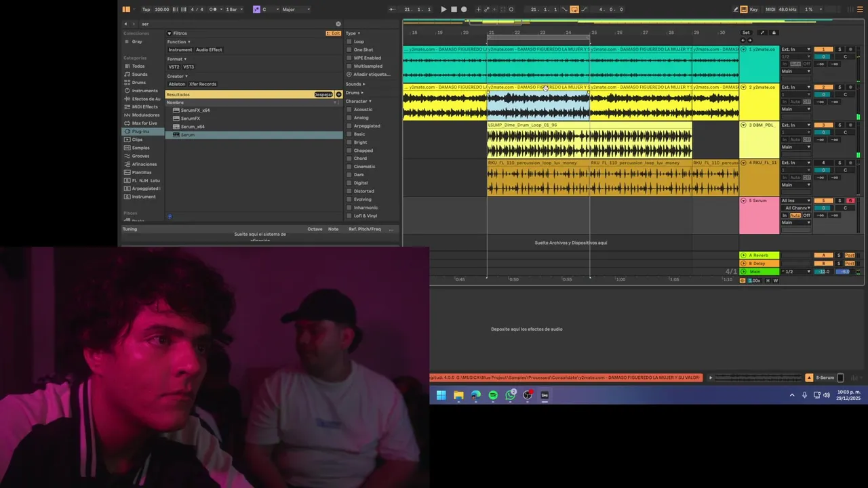
Task: Click the Set locator button
Action: click(x=746, y=33)
